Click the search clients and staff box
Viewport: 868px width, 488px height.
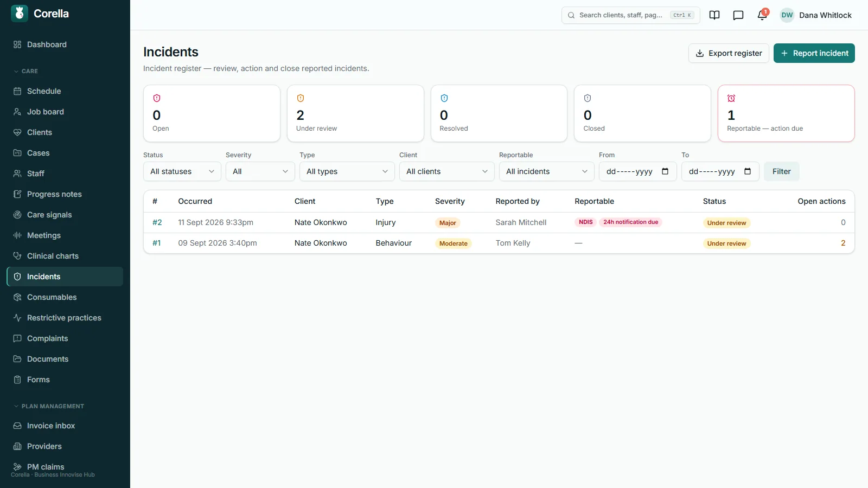pyautogui.click(x=631, y=15)
